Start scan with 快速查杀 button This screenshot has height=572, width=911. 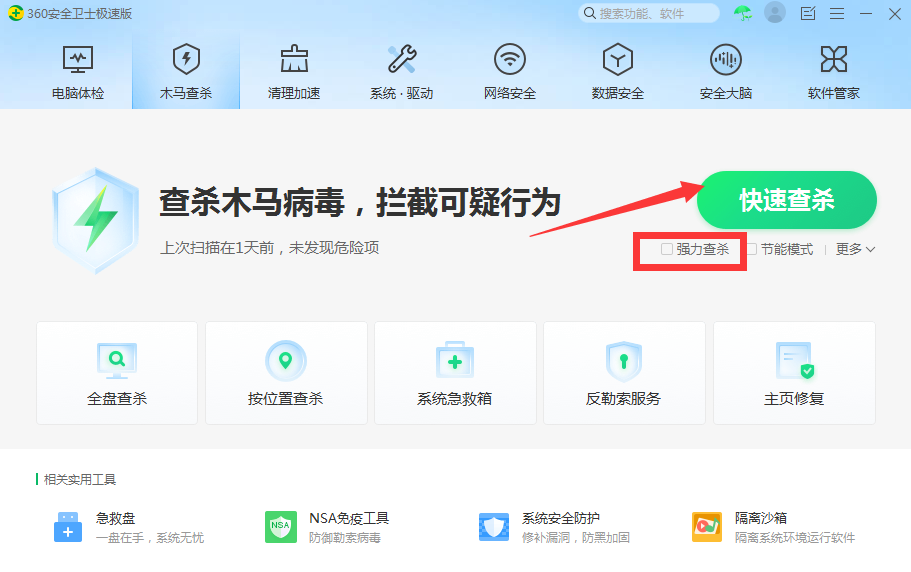point(787,200)
